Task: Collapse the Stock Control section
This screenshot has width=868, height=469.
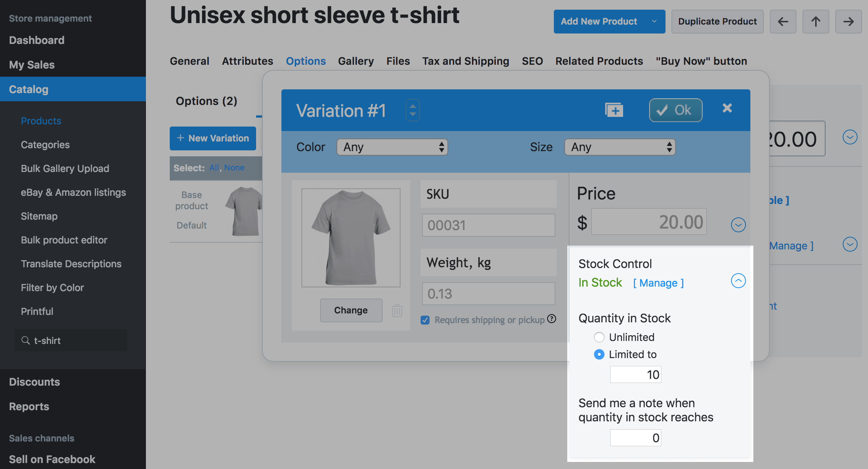Action: click(x=738, y=281)
